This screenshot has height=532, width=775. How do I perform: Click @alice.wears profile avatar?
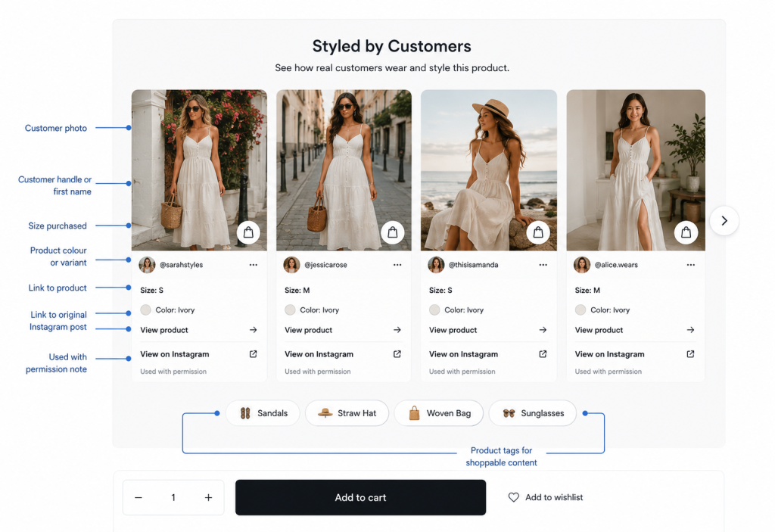pyautogui.click(x=582, y=265)
